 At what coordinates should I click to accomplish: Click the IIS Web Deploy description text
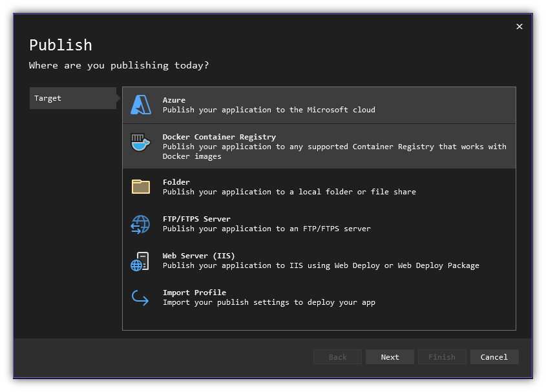click(320, 265)
